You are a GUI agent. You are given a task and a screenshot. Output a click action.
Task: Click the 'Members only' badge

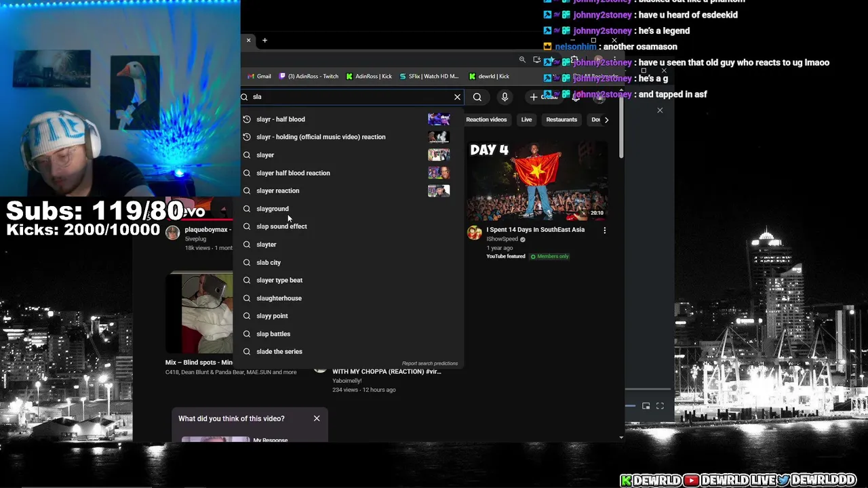point(550,256)
